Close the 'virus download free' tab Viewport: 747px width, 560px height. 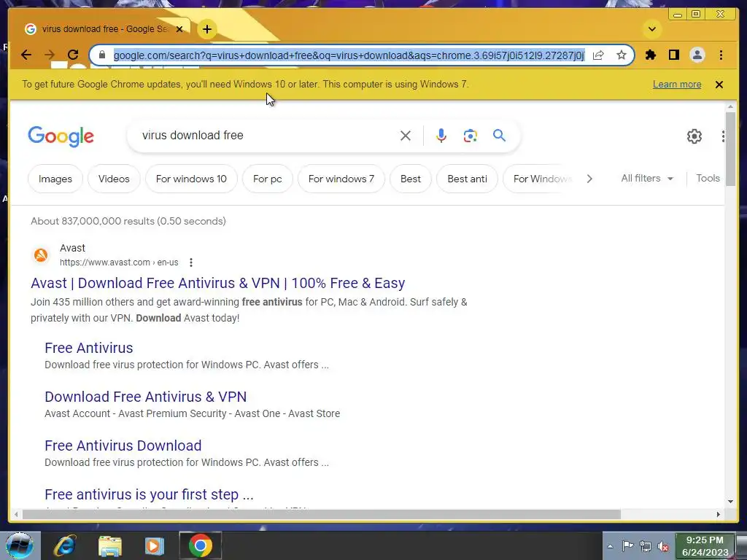179,29
